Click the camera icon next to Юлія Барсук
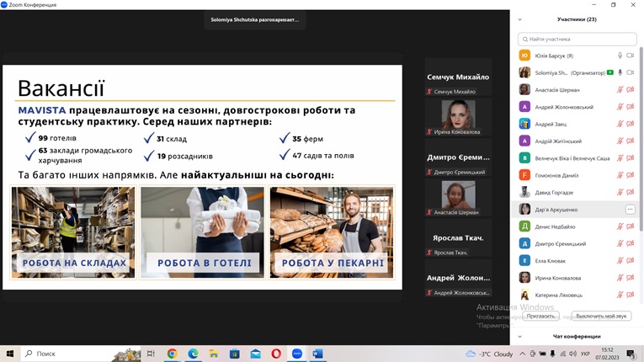The height and width of the screenshot is (362, 644). 631,56
